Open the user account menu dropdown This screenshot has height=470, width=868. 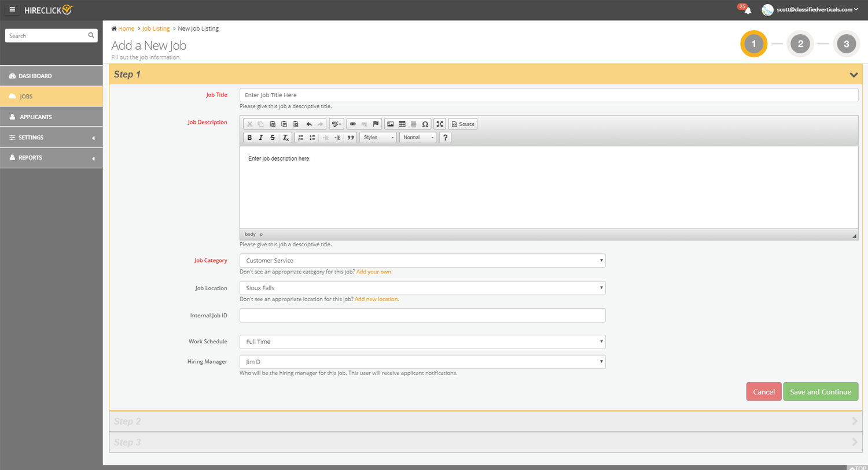tap(817, 9)
